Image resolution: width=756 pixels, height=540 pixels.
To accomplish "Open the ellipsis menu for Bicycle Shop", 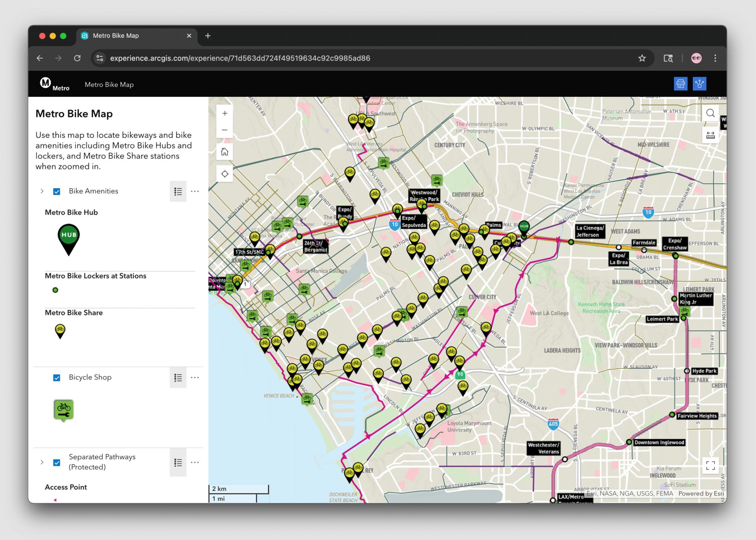I will click(195, 377).
